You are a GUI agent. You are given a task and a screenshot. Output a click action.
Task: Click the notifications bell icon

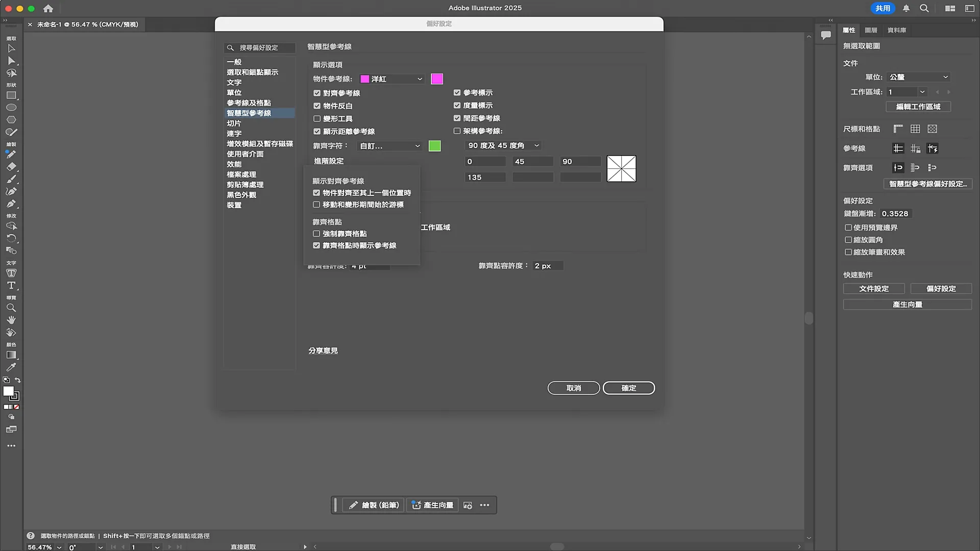[906, 8]
